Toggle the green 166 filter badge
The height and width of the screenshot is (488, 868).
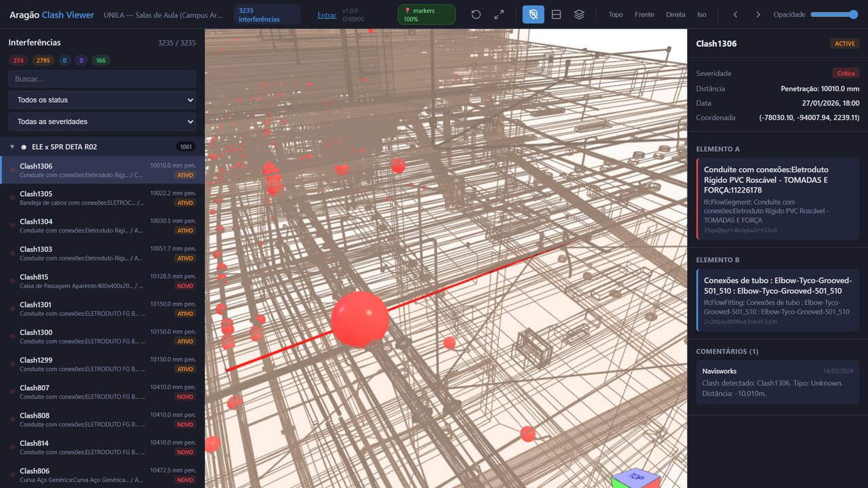(101, 60)
